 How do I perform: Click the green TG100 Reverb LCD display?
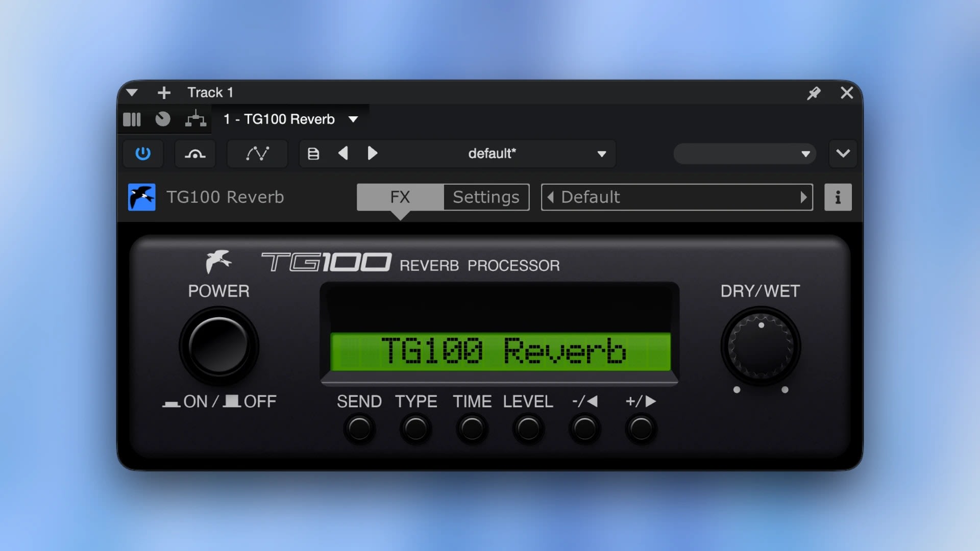(x=500, y=352)
